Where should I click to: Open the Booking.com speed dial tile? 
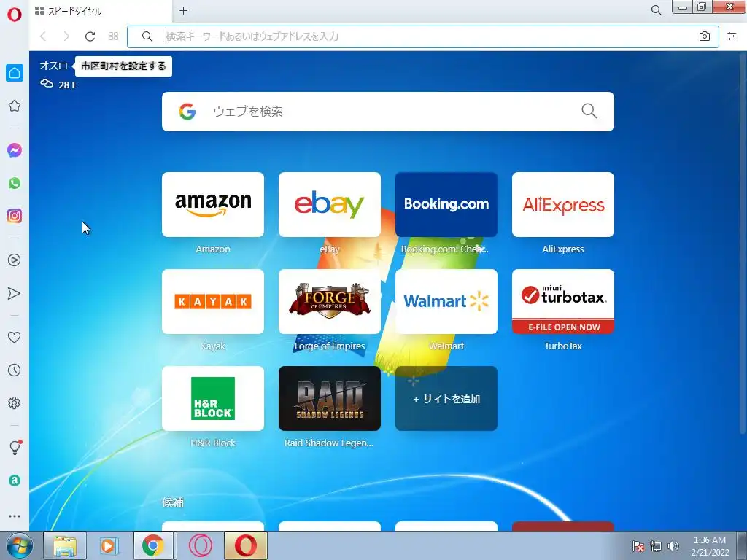pyautogui.click(x=446, y=205)
